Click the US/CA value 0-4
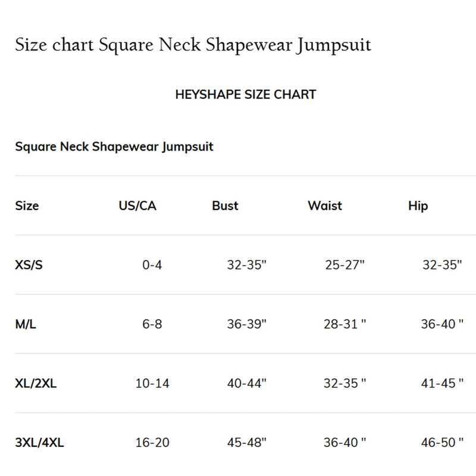The image size is (476, 476). click(152, 265)
